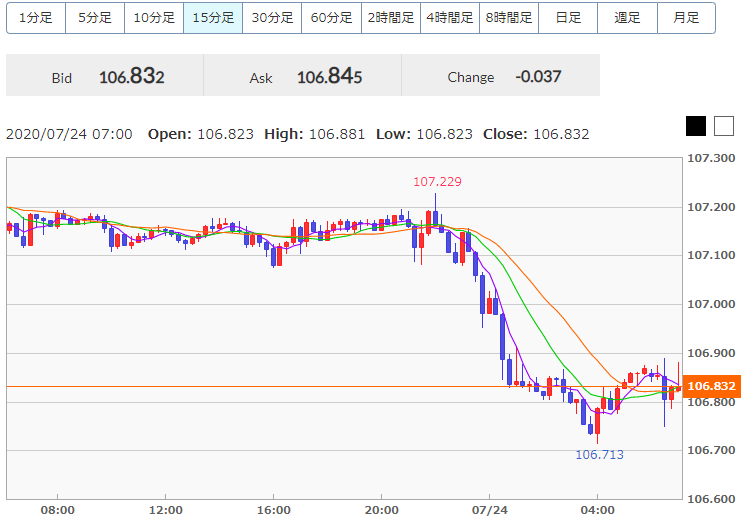Click the 2020/07/24 07:00 timestamp

pos(69,134)
